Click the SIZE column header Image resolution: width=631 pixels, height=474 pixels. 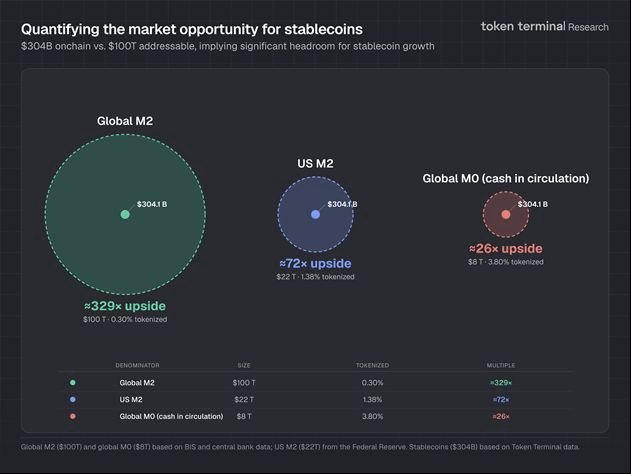click(244, 365)
